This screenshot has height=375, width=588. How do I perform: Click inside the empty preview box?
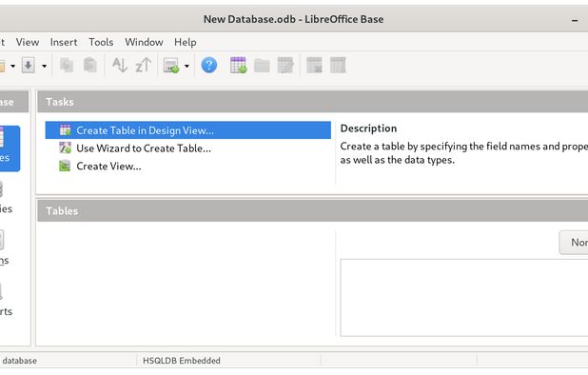(464, 298)
